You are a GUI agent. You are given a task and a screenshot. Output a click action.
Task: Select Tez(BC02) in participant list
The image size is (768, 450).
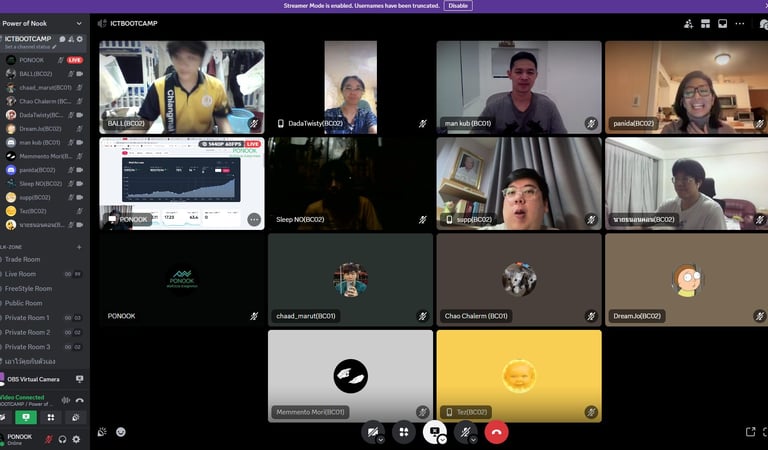pos(44,211)
